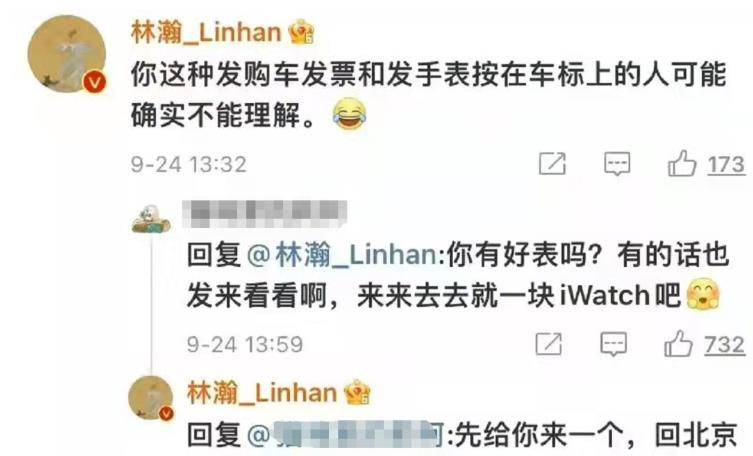Click the 732 like count

[724, 345]
